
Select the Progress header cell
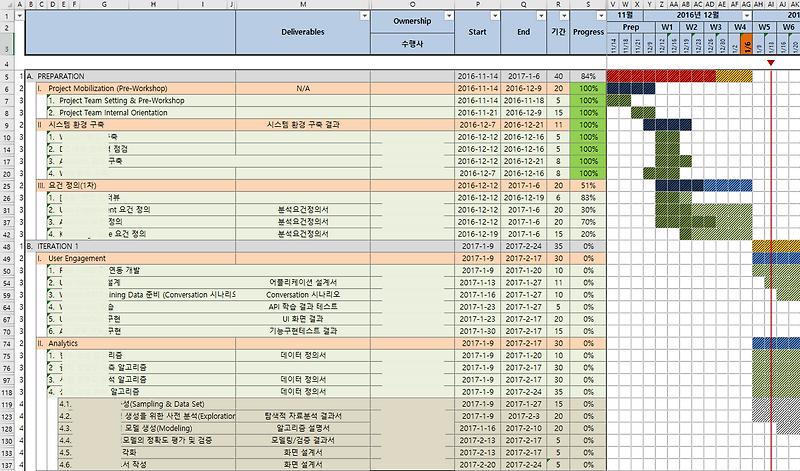coord(588,32)
